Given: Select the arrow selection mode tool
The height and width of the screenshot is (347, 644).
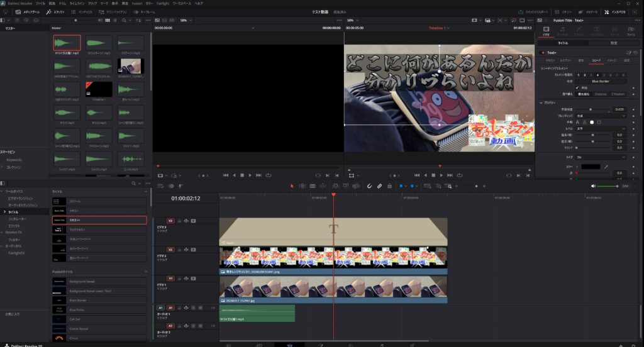Looking at the screenshot, I should coord(292,186).
